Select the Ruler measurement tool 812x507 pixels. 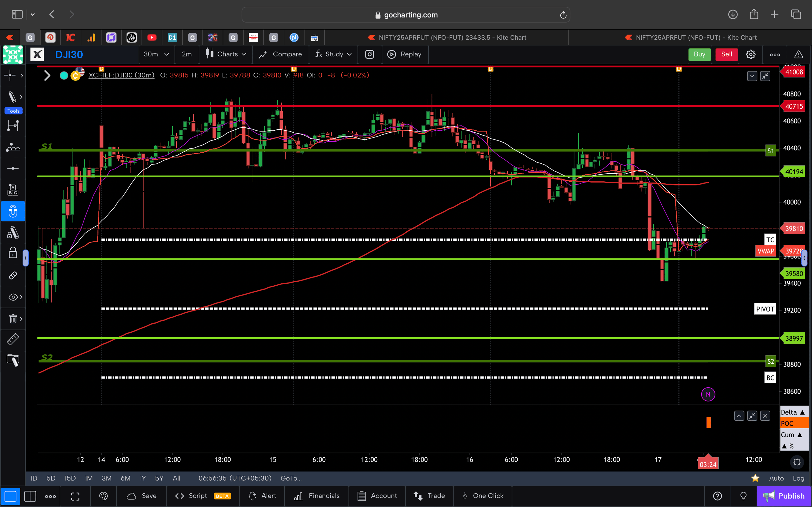(13, 339)
